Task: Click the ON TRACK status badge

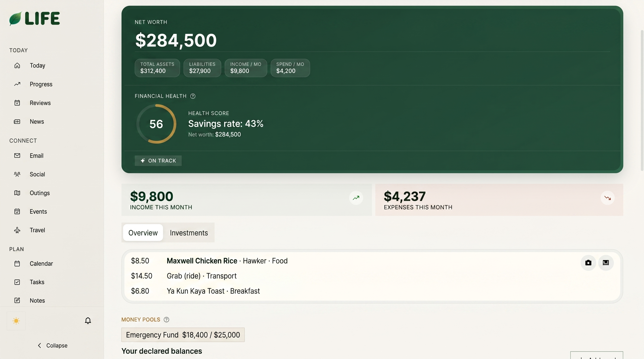Action: pyautogui.click(x=158, y=161)
